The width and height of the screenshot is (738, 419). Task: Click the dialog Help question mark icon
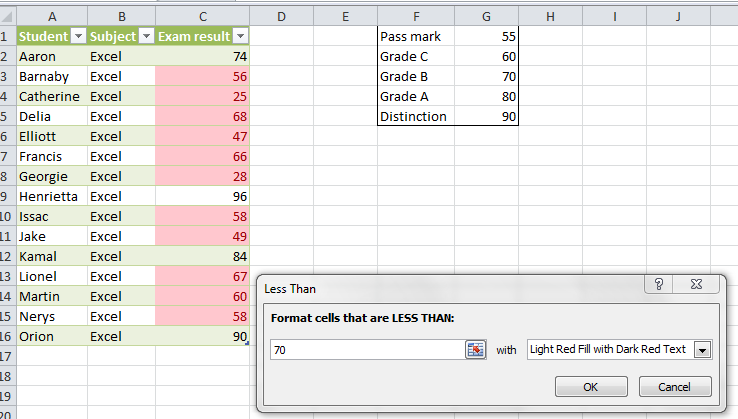coord(659,287)
